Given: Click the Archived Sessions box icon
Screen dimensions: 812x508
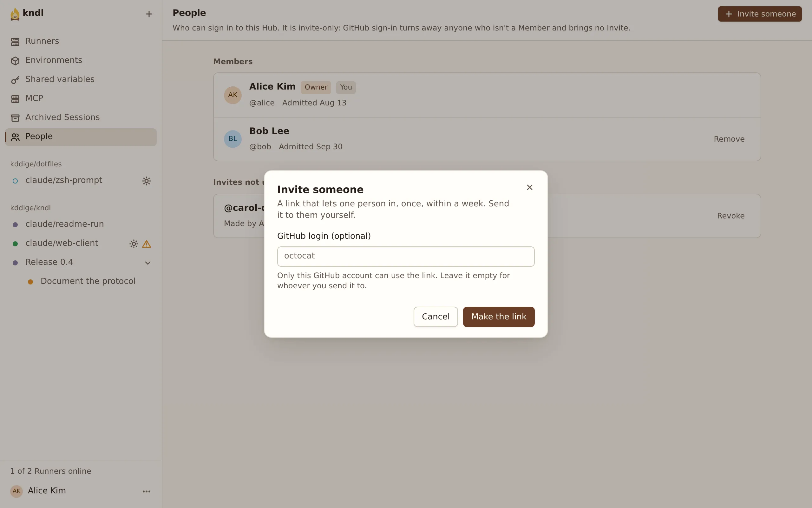Looking at the screenshot, I should click(15, 118).
